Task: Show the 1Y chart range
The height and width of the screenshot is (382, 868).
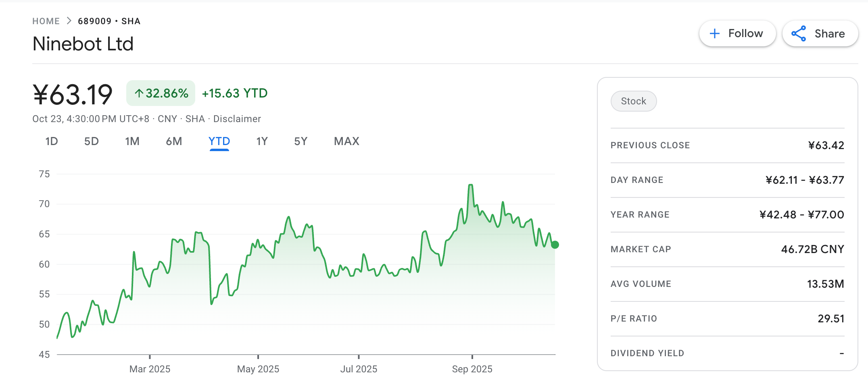Action: [262, 141]
